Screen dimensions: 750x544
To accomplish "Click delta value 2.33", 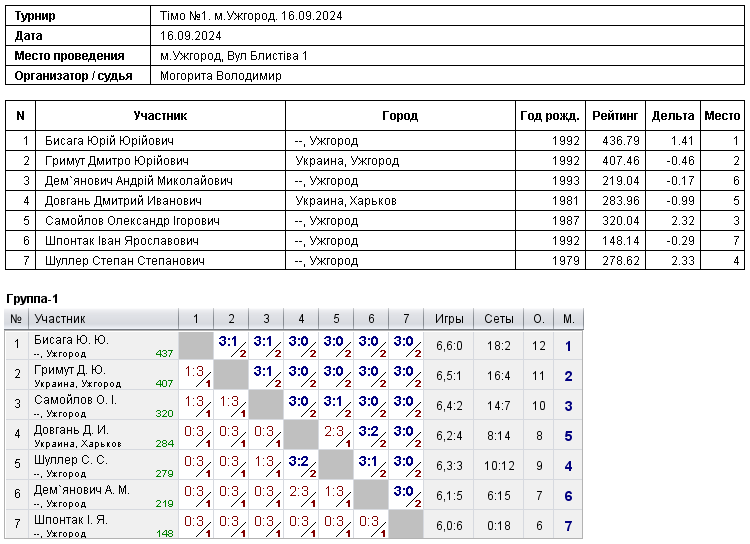I will 682,261.
